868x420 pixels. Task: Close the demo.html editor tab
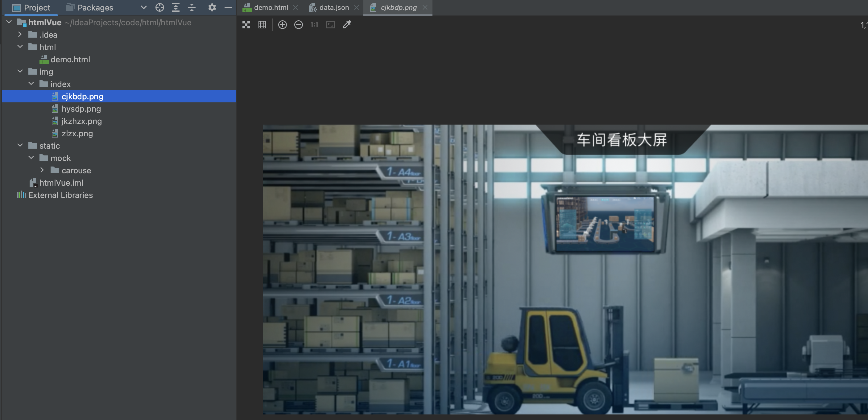coord(296,7)
